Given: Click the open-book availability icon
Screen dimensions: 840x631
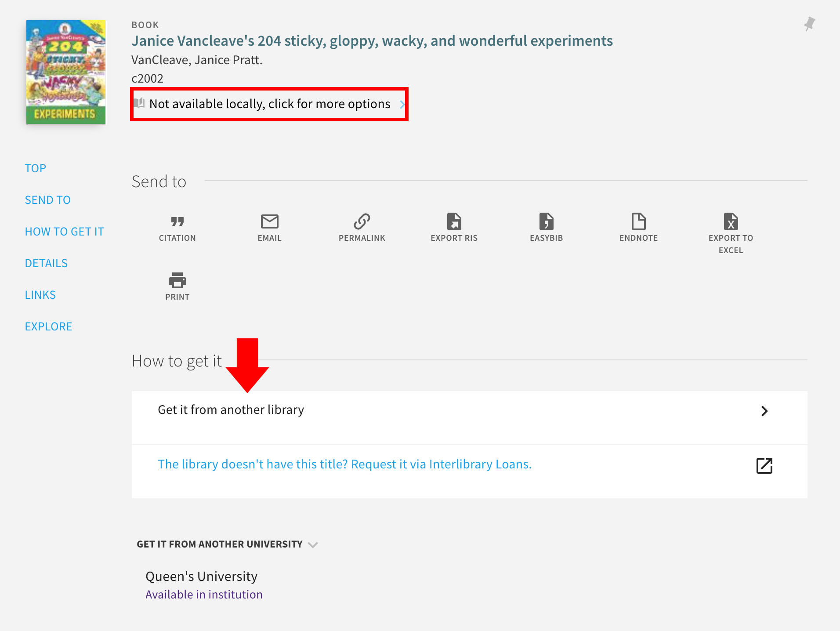Looking at the screenshot, I should [x=140, y=104].
